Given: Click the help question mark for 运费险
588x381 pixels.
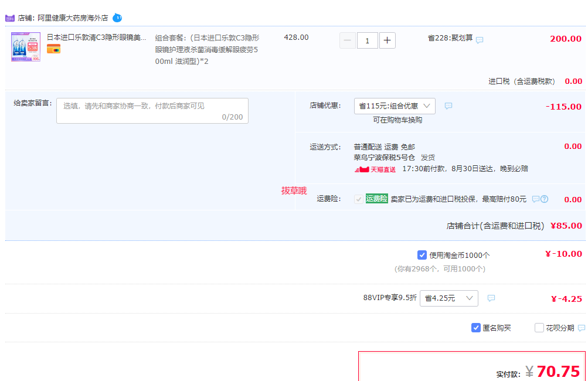Looking at the screenshot, I should pyautogui.click(x=545, y=199).
